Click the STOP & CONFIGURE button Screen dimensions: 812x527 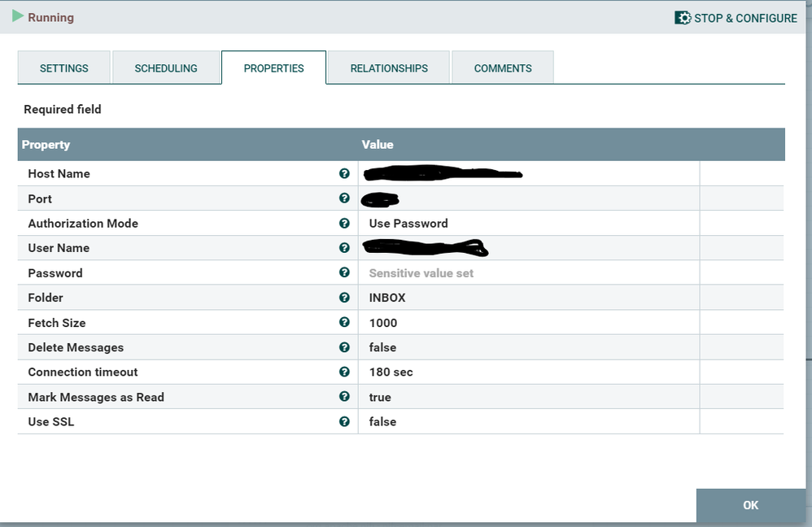pyautogui.click(x=736, y=18)
